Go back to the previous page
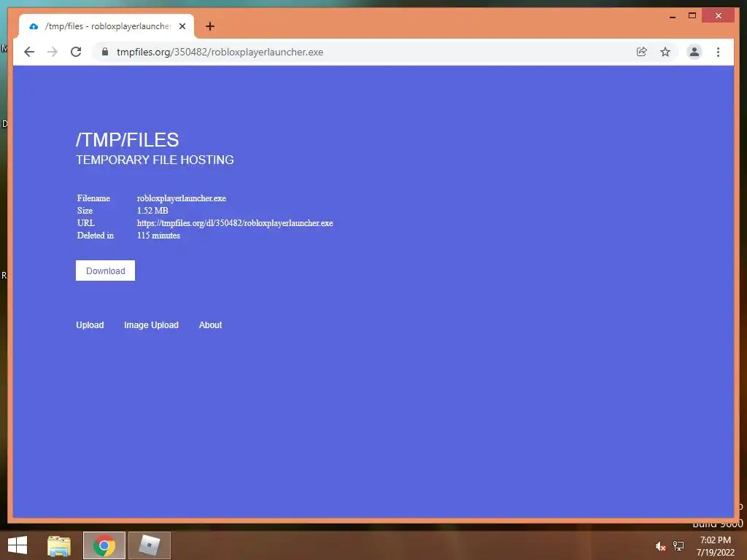747x560 pixels. 29,52
